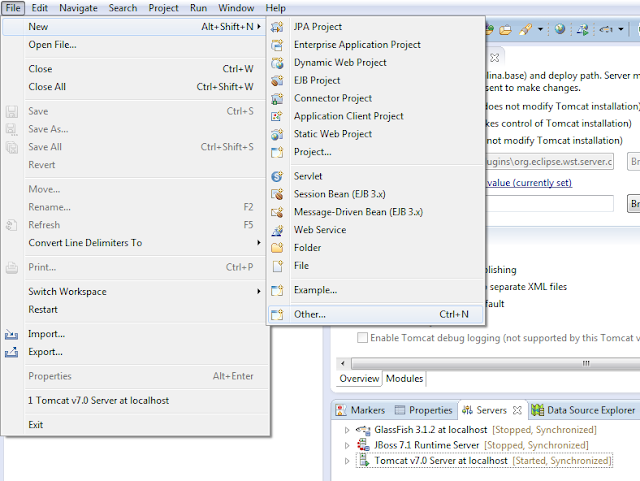
Task: Close the Servers view tab
Action: (517, 410)
